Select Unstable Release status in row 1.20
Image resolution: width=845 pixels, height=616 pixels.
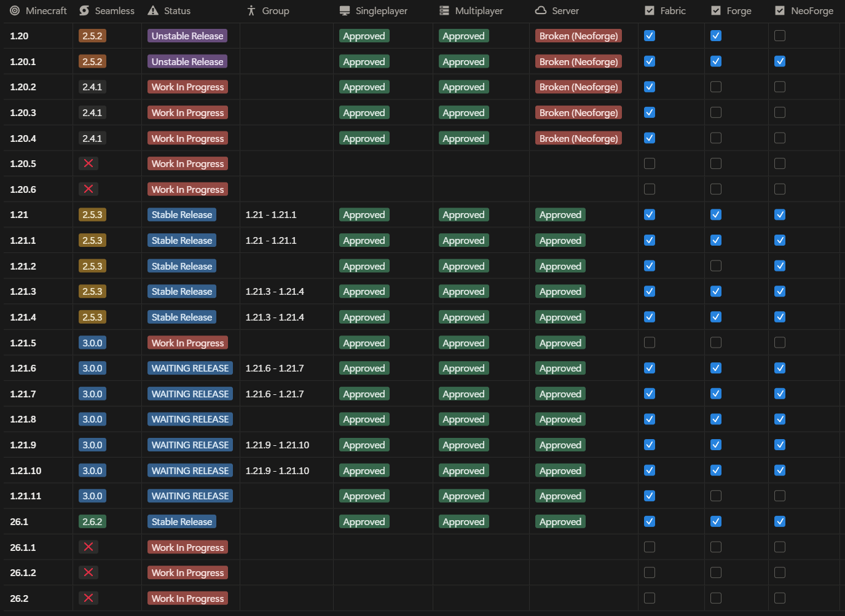[187, 36]
